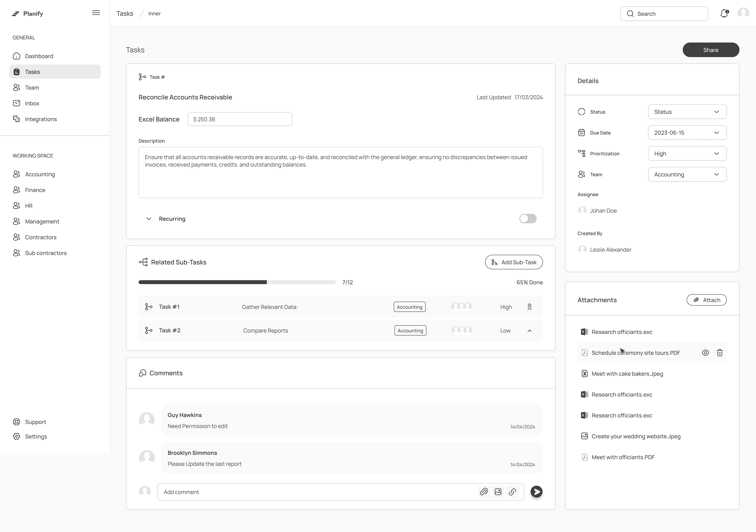756x532 pixels.
Task: Click the sub-tasks progress bar
Action: pos(237,282)
